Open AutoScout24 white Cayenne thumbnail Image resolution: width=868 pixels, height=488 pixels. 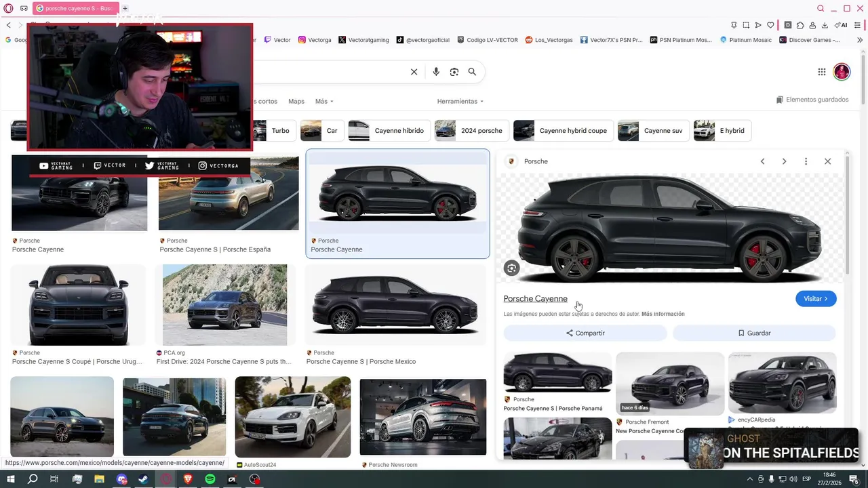293,417
